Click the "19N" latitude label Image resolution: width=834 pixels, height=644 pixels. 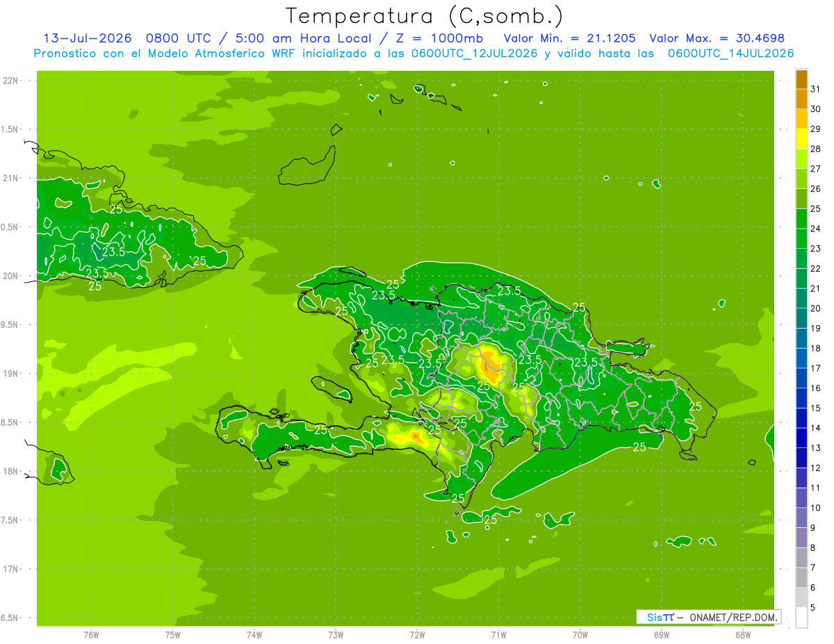point(12,374)
